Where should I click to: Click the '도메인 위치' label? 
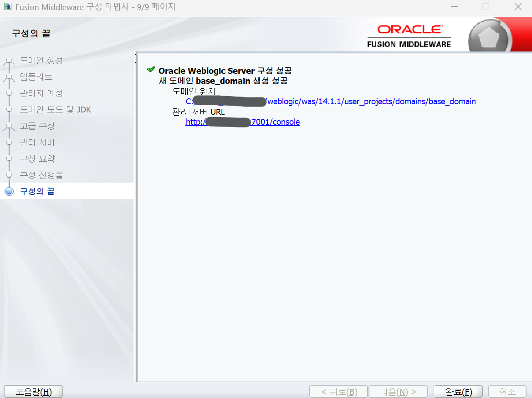tap(194, 91)
